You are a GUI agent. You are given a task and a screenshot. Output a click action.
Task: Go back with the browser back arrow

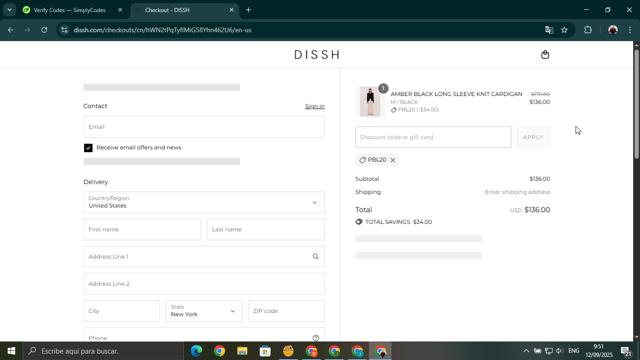(x=11, y=30)
